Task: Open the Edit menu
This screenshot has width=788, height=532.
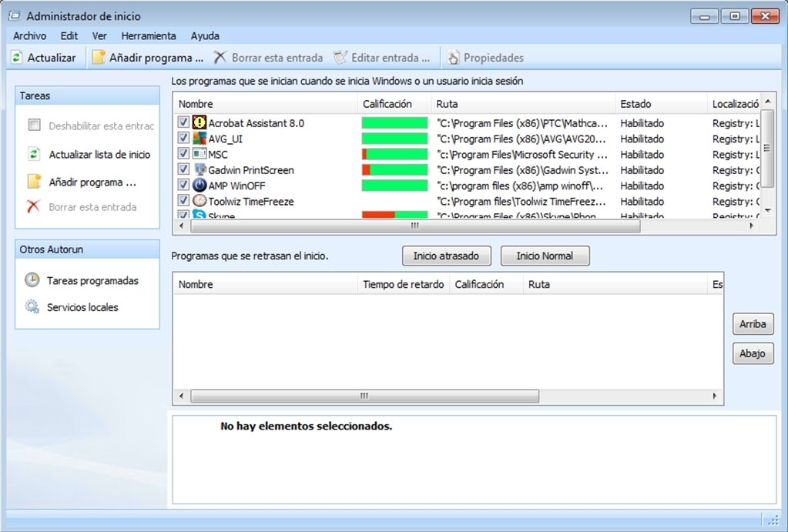Action: click(69, 35)
